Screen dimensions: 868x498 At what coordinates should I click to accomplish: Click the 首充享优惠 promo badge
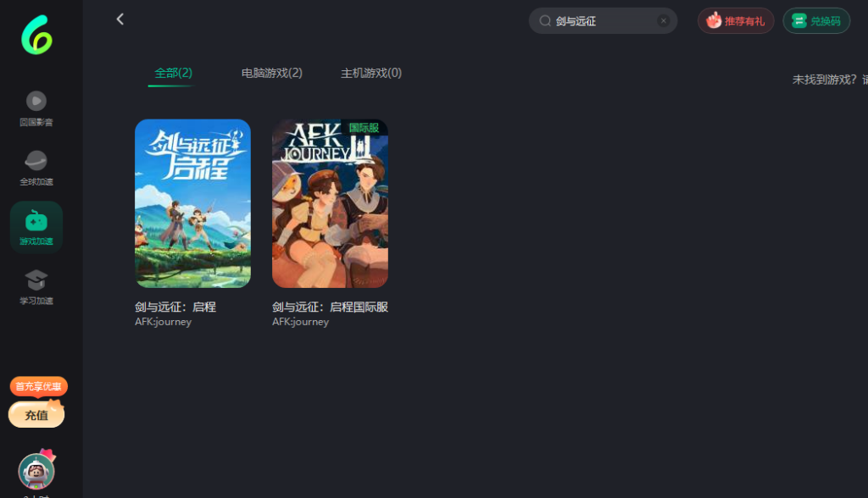38,386
